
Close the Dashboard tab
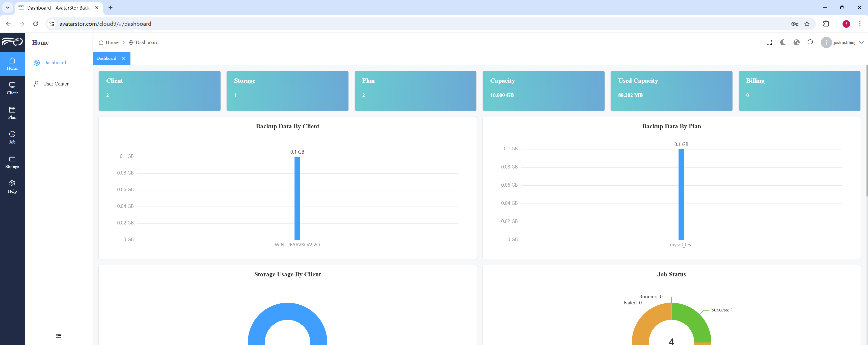123,59
